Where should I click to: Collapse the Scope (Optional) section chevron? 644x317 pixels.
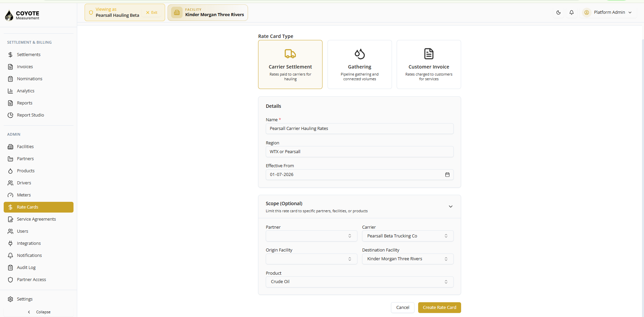[451, 207]
